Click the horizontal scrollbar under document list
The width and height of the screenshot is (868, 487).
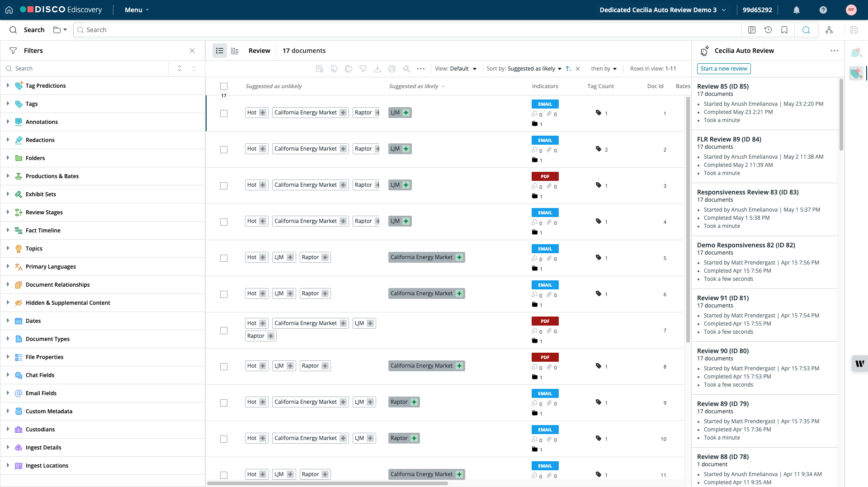tap(327, 483)
